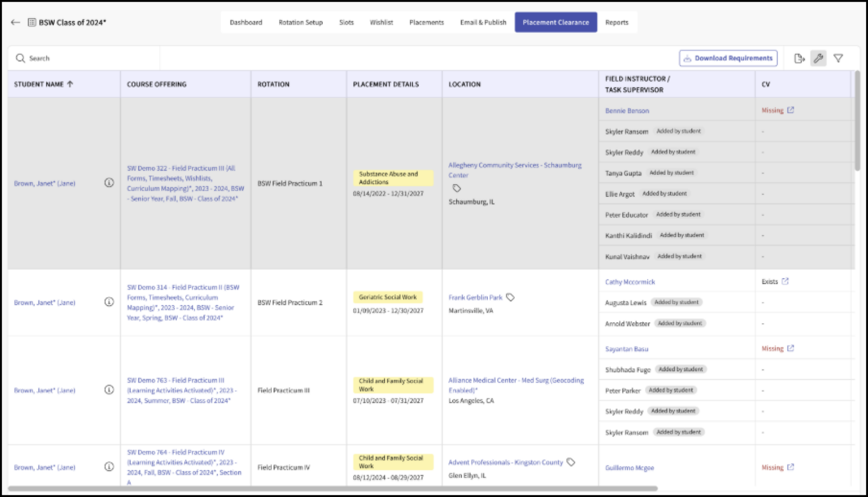Open Sayantan Basu's Missing CV external link icon
868x497 pixels.
[x=791, y=348]
